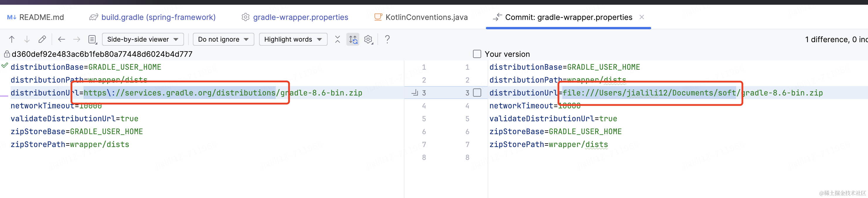Toggle synchronize scrolling icon
The image size is (868, 198).
point(353,40)
